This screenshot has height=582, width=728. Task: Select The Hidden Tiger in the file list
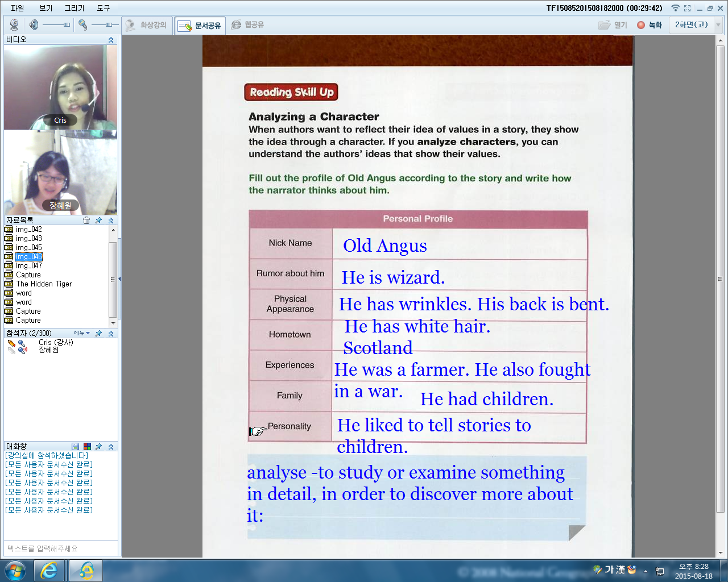[44, 284]
